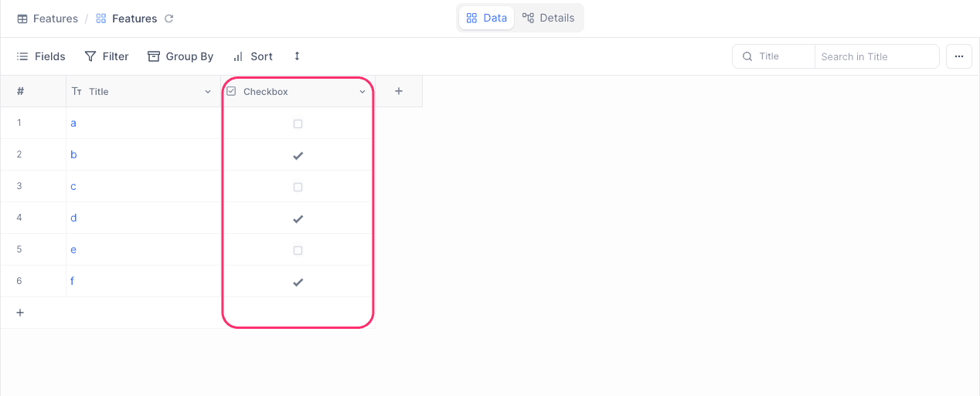Check the checkbox in row e
This screenshot has width=980, height=396.
click(x=298, y=250)
